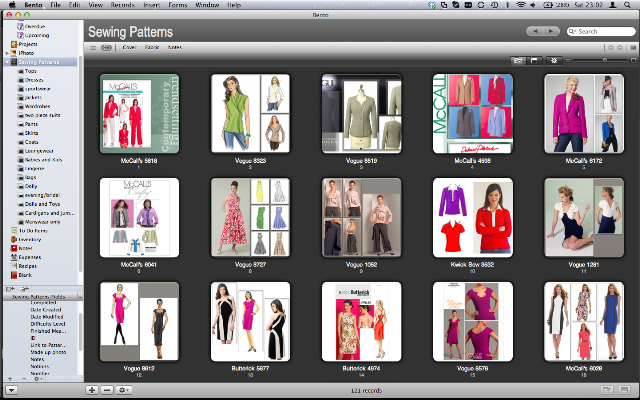Screen dimensions: 640x400
Task: Click the Wi-Fi status menu icon
Action: [x=520, y=5]
